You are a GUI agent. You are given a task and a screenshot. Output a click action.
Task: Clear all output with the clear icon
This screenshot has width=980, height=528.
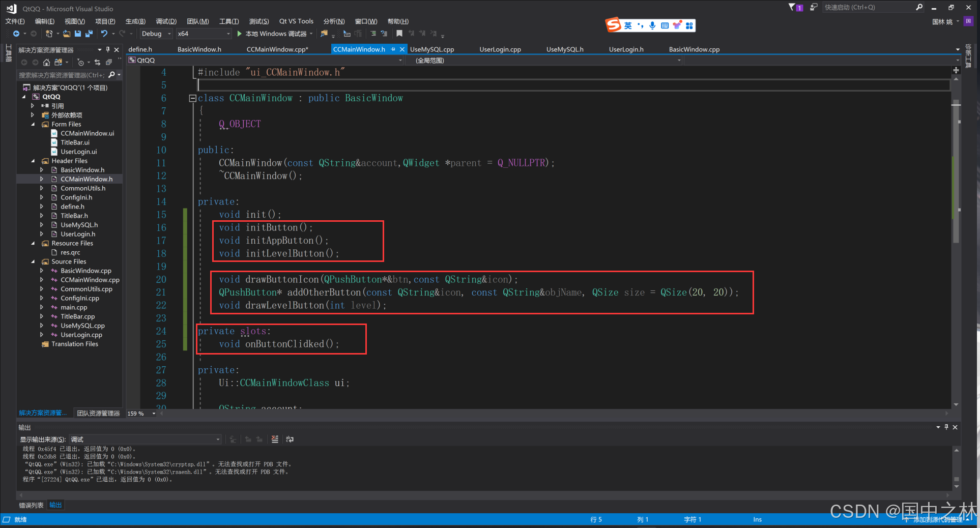click(275, 439)
